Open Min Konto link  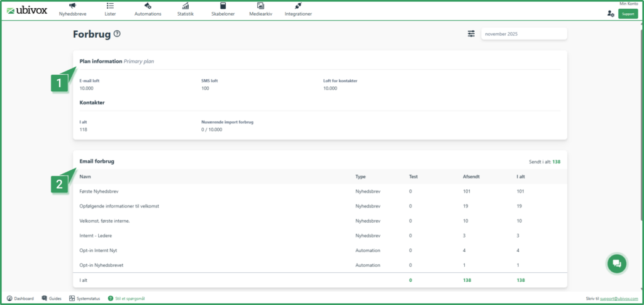(x=629, y=4)
